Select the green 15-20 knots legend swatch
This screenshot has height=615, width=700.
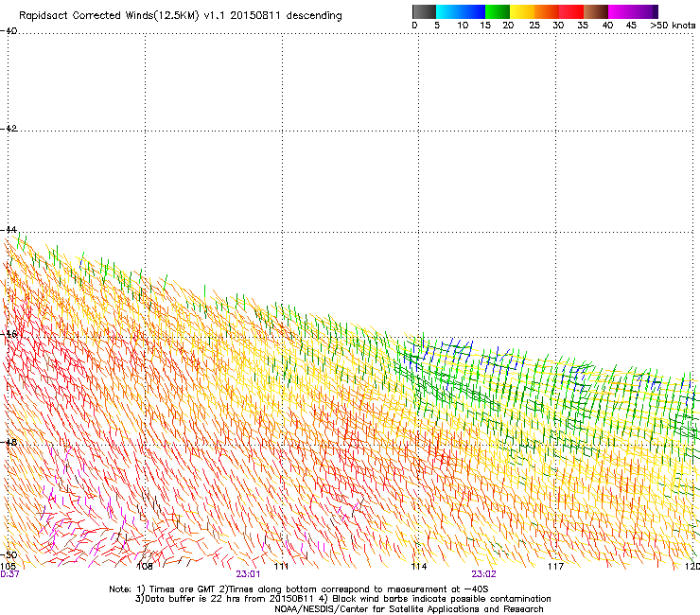[498, 11]
